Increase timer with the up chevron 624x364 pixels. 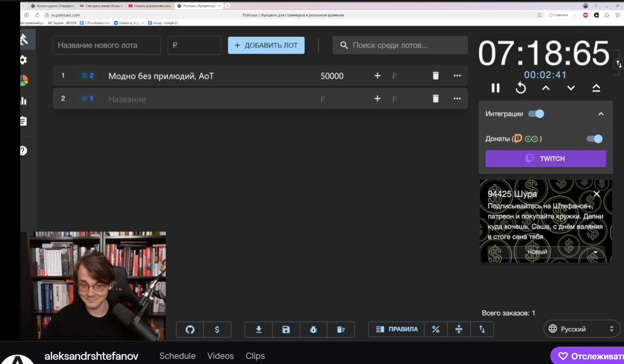546,88
